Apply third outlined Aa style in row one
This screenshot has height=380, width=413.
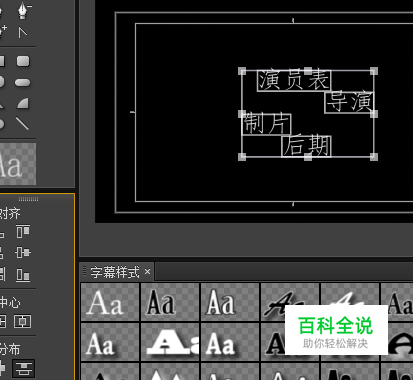tap(230, 302)
